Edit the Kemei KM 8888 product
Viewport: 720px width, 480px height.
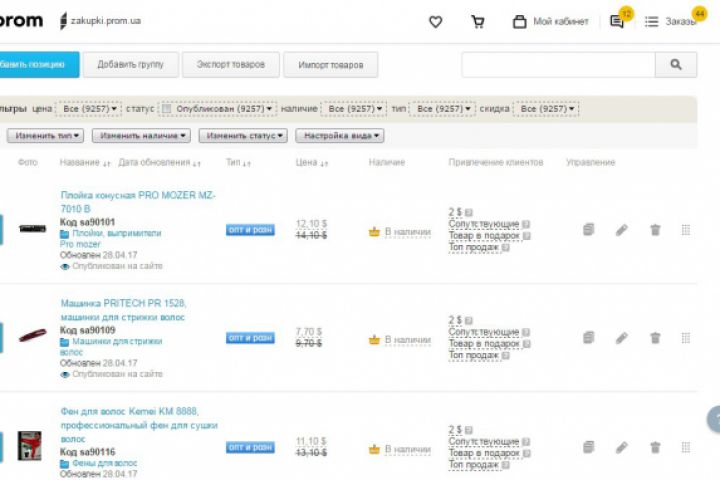click(622, 447)
